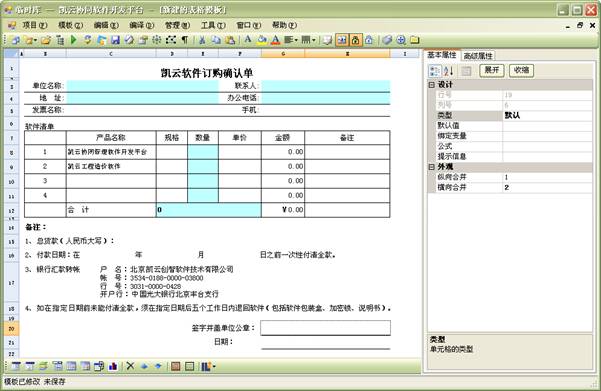Viewport: 601px width, 391px height.
Task: Open font settings with blue 'A' icon
Action: [x=248, y=39]
